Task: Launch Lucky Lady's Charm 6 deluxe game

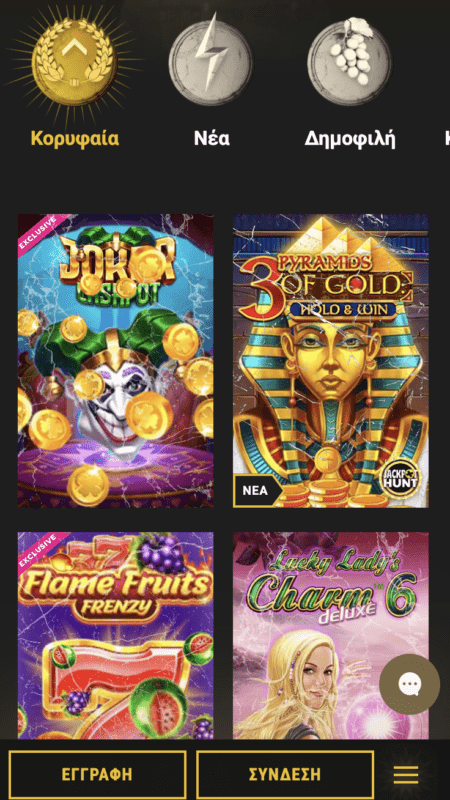Action: click(x=331, y=636)
